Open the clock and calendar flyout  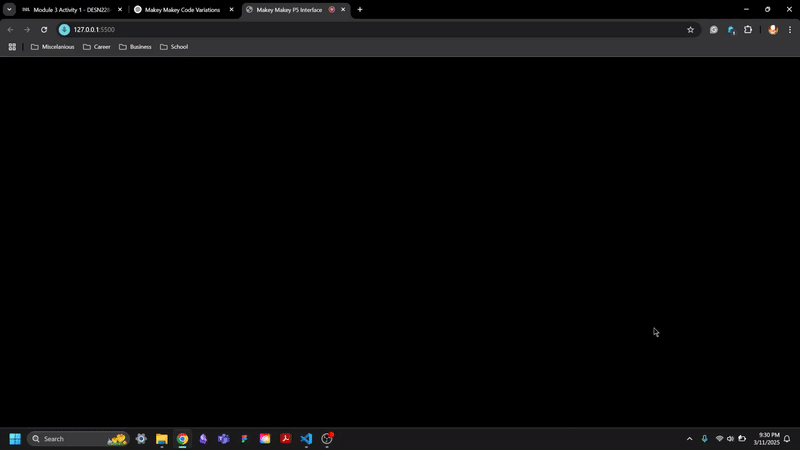pyautogui.click(x=766, y=439)
